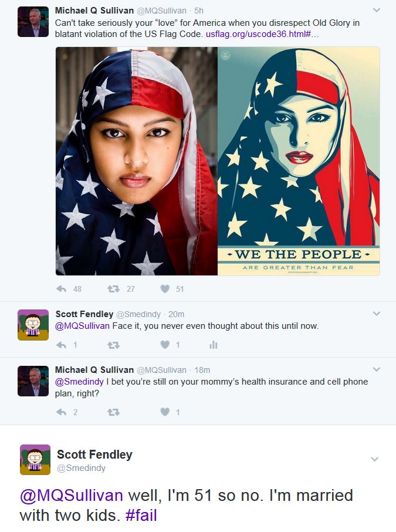The image size is (396, 532).
Task: Like Michael's 18m tweet
Action: pos(165,412)
